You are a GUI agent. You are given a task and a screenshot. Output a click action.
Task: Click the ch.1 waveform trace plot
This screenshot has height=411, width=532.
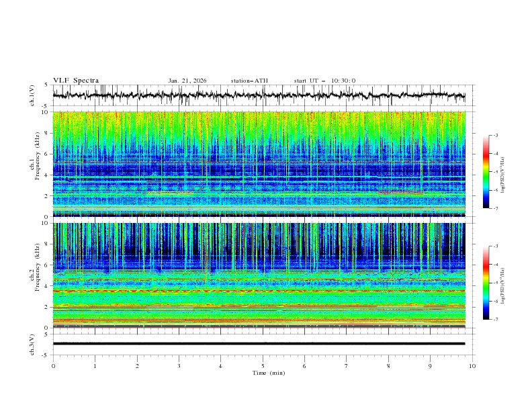click(x=259, y=95)
